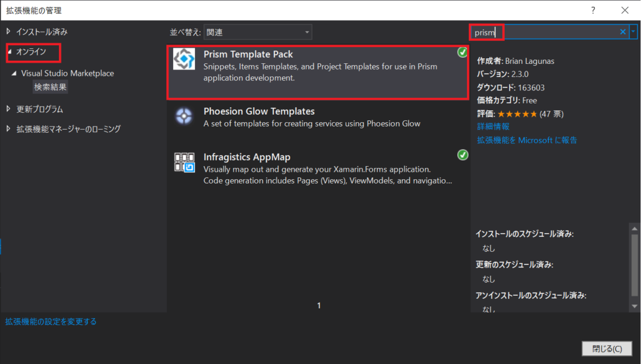This screenshot has width=642, height=364.
Task: Click the インストールのスケジュール済み heading
Action: click(525, 234)
